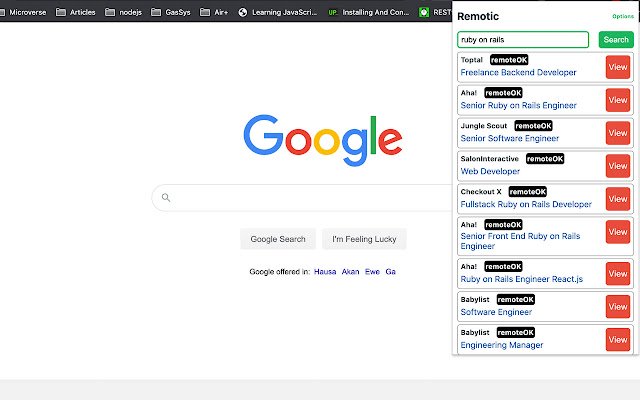Click the Google logo
This screenshot has width=640, height=400.
click(323, 140)
